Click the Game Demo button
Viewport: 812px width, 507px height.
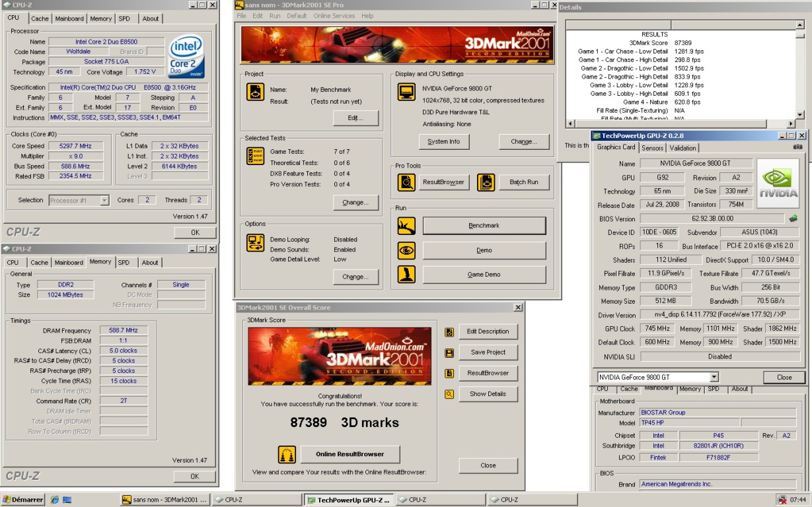pyautogui.click(x=484, y=275)
